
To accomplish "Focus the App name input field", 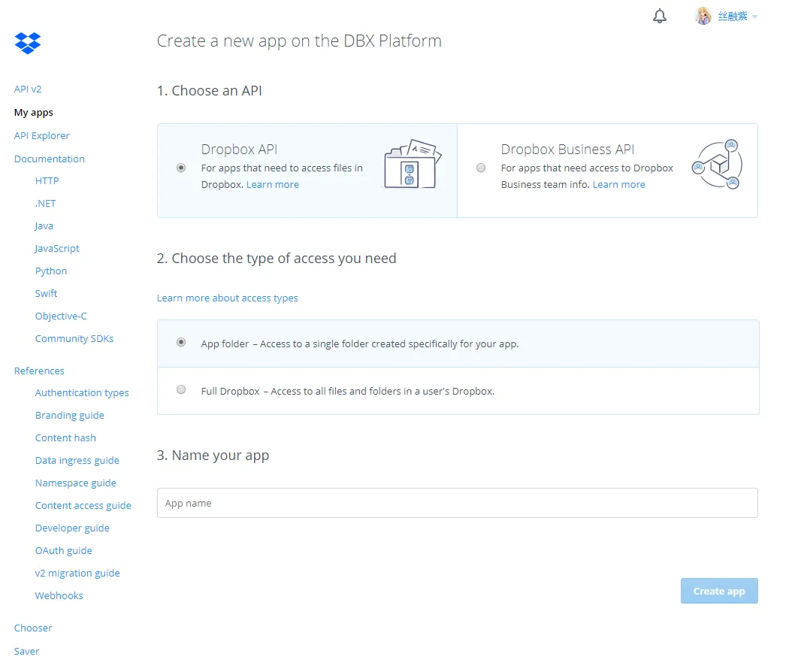I will pos(457,503).
